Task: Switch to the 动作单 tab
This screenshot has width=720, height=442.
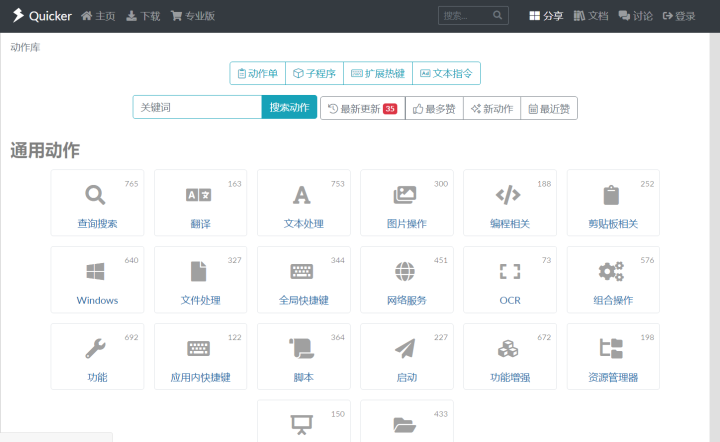Action: pos(258,73)
